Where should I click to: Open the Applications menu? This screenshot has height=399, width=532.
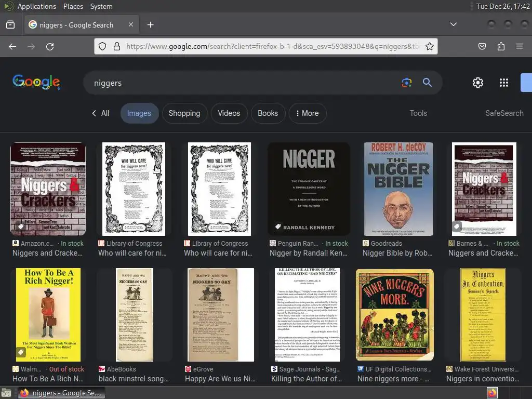37,6
